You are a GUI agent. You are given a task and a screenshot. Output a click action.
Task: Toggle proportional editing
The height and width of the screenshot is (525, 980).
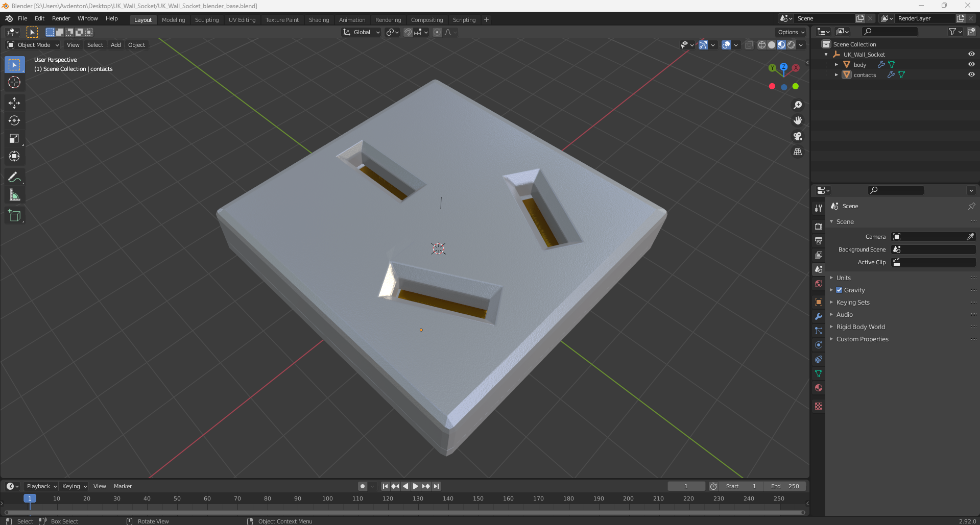(437, 32)
